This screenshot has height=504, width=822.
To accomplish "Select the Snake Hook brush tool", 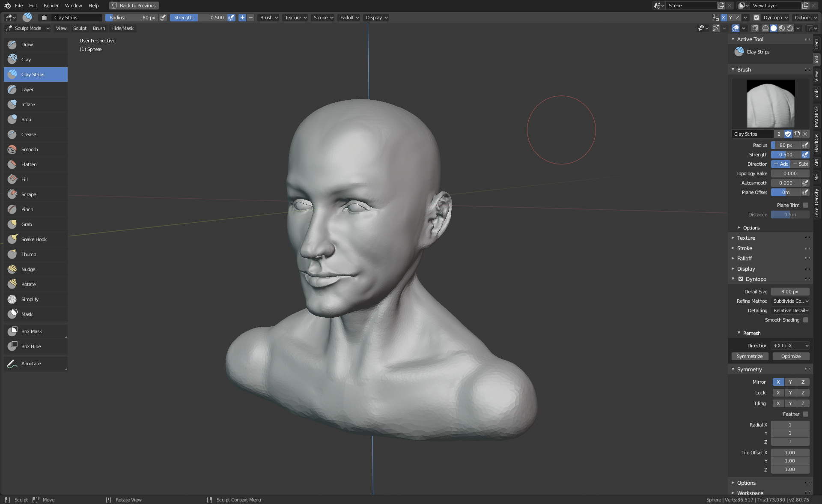I will point(34,239).
